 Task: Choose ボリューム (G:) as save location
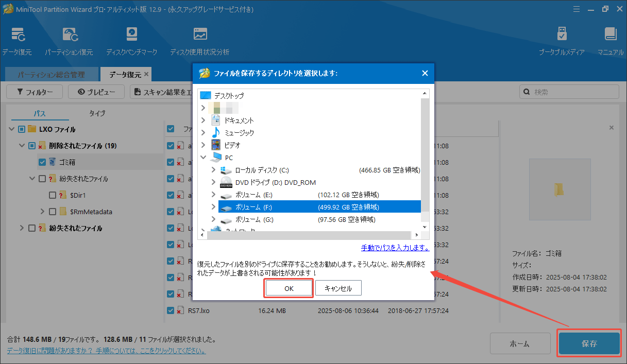pyautogui.click(x=253, y=219)
